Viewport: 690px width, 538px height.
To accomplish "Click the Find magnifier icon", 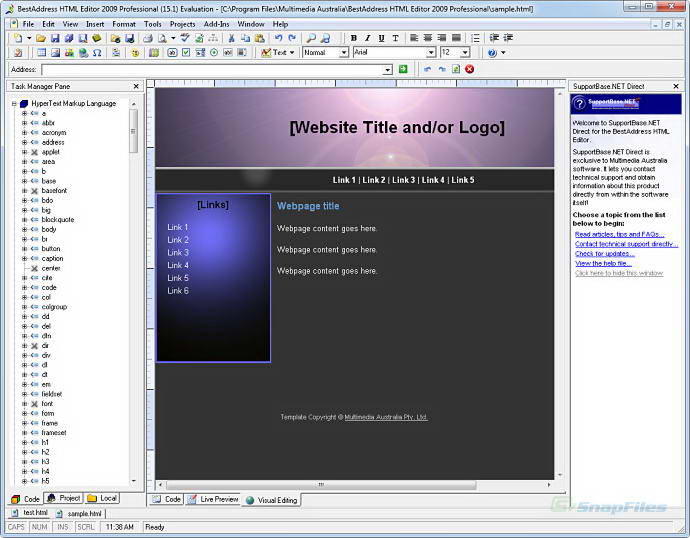I will point(311,38).
